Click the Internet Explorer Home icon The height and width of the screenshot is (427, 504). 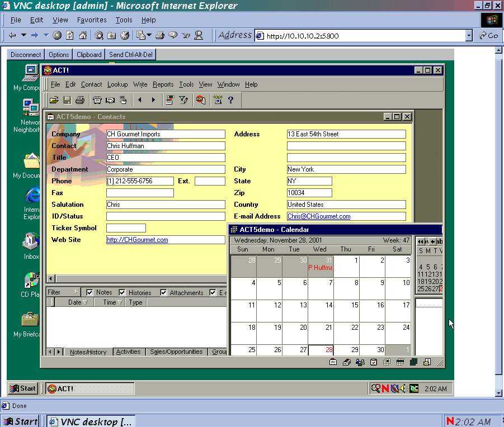83,35
